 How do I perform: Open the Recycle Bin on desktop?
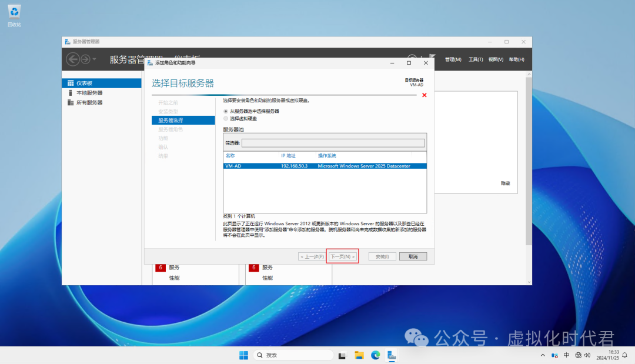tap(14, 15)
